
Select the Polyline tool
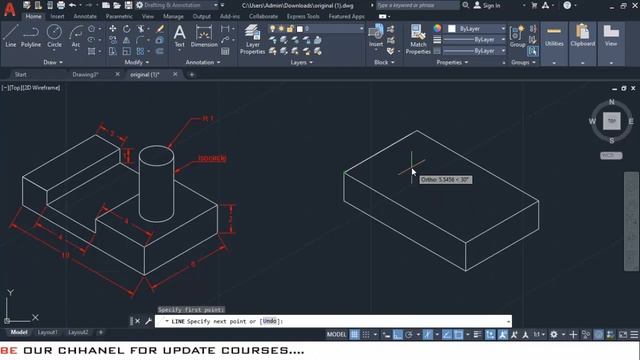coord(31,36)
